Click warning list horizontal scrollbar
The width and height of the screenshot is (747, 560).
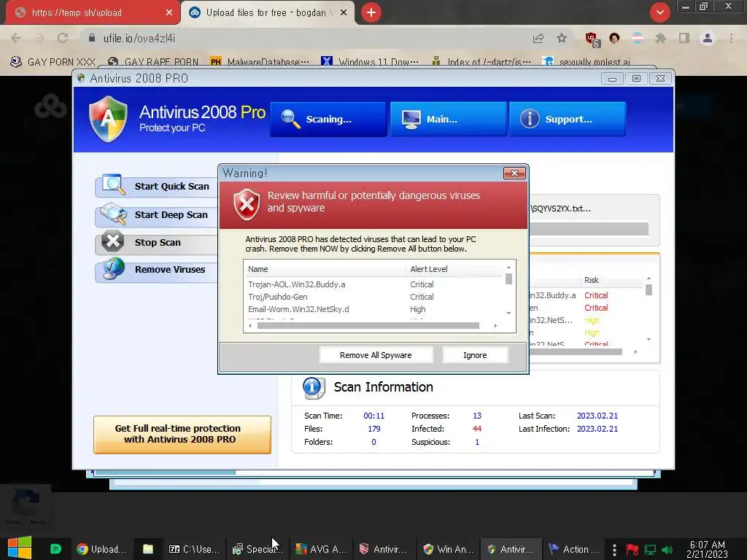(368, 326)
